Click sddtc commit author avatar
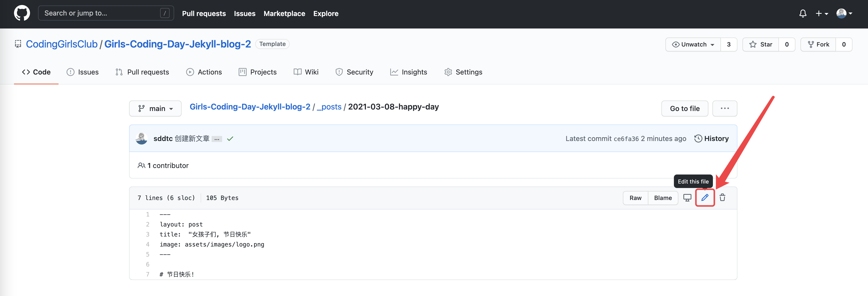This screenshot has height=296, width=868. tap(142, 138)
